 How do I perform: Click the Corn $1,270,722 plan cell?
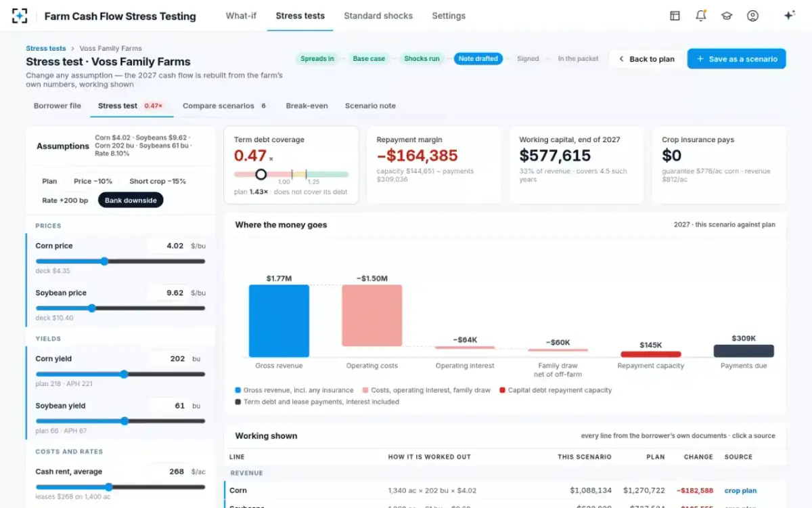pos(644,490)
